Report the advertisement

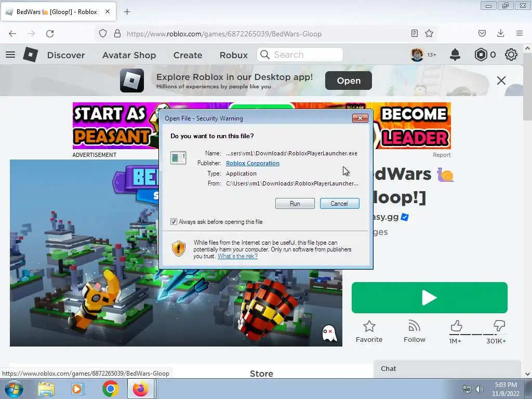coord(442,155)
